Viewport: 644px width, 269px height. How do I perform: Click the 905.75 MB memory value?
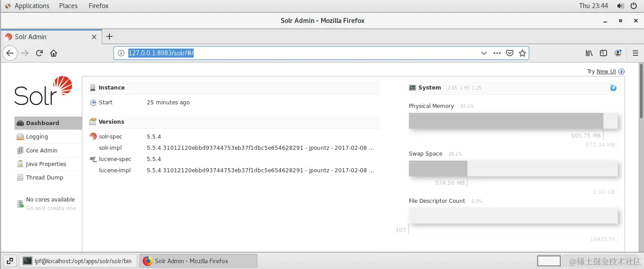point(585,136)
